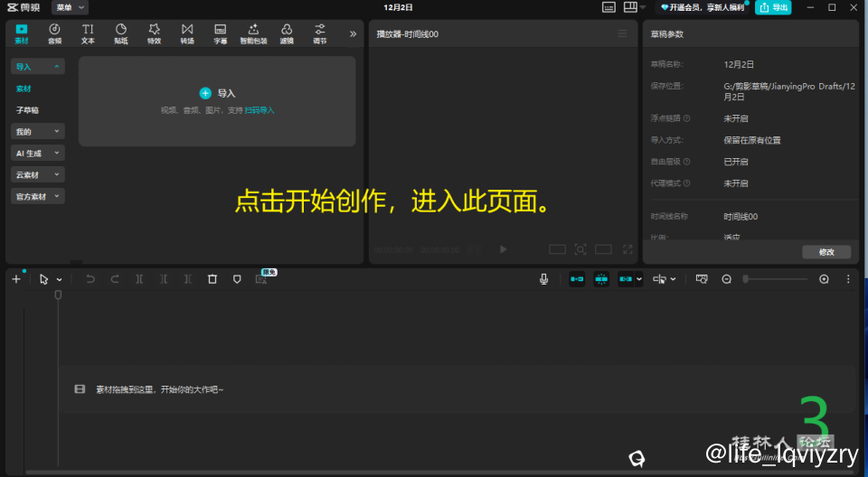
Task: Expand the AI 生成 section
Action: coord(37,154)
